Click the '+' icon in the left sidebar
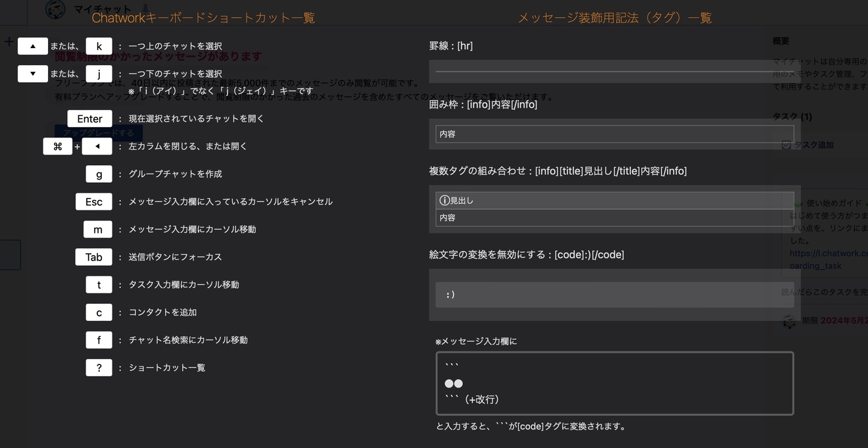Image resolution: width=868 pixels, height=448 pixels. tap(8, 41)
